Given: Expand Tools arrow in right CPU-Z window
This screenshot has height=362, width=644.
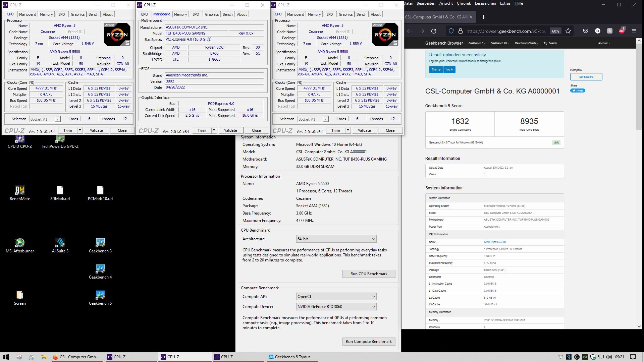Looking at the screenshot, I should [348, 130].
